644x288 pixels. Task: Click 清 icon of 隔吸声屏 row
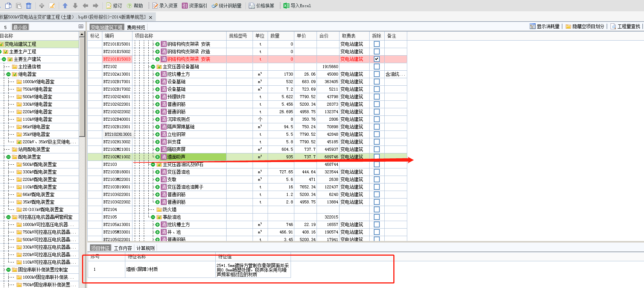[164, 149]
